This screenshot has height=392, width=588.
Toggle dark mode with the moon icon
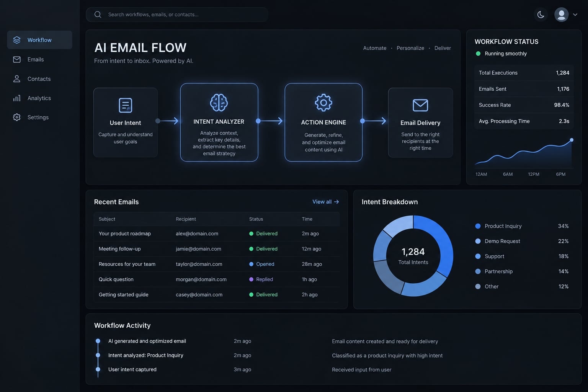pyautogui.click(x=541, y=15)
